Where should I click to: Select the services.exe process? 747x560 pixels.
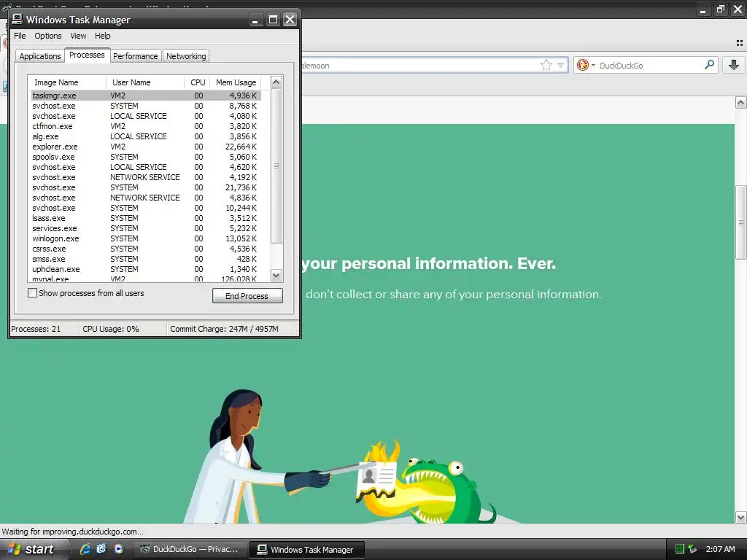[x=146, y=228]
